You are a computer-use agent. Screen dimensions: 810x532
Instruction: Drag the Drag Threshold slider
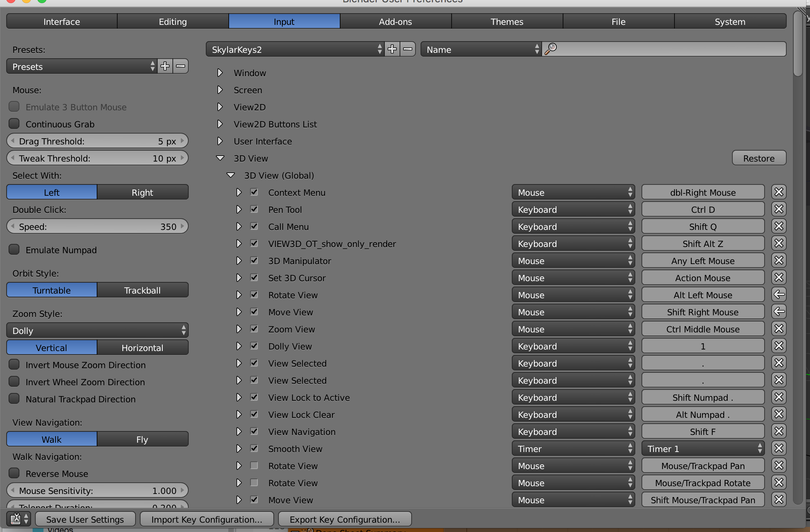pos(97,141)
